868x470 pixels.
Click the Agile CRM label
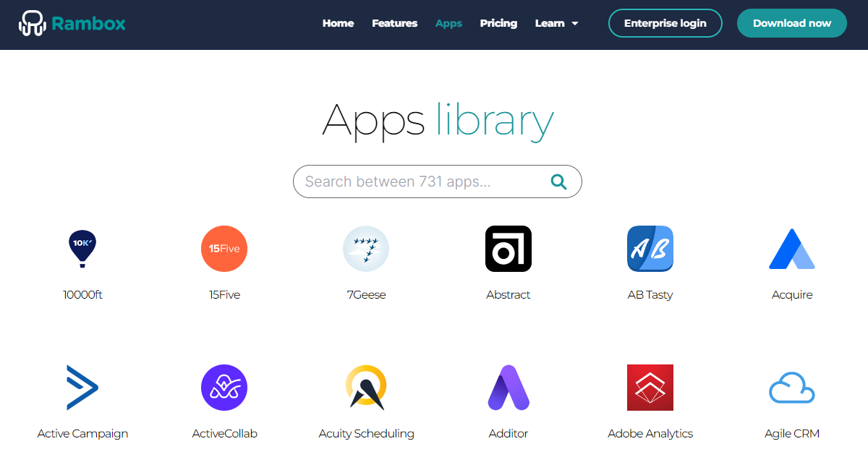click(x=792, y=434)
